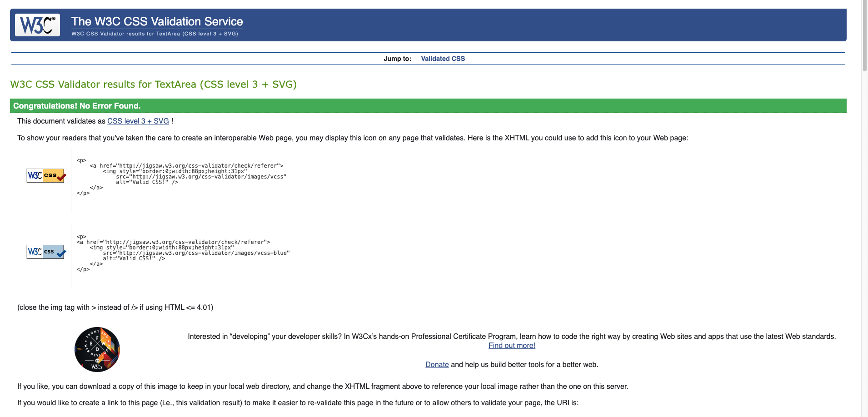
Task: Click The W3C CSS Validation Service title
Action: (x=157, y=21)
